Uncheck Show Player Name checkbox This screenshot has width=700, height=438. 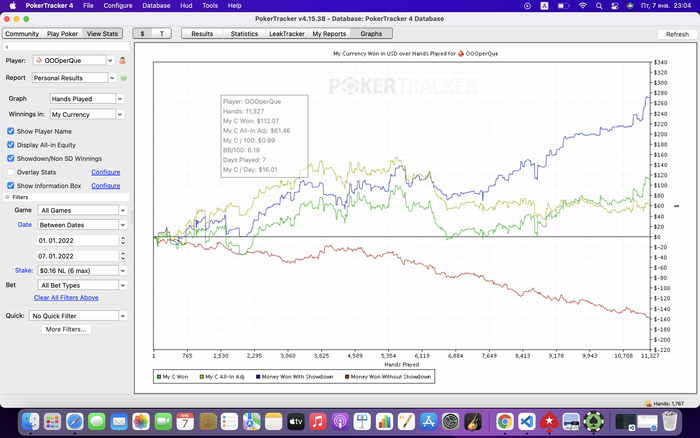point(11,131)
